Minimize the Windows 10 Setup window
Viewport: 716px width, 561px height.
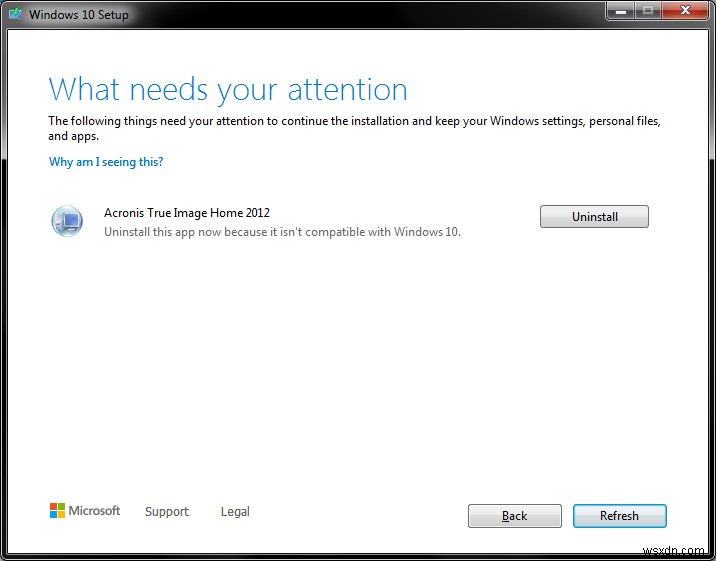coord(621,10)
